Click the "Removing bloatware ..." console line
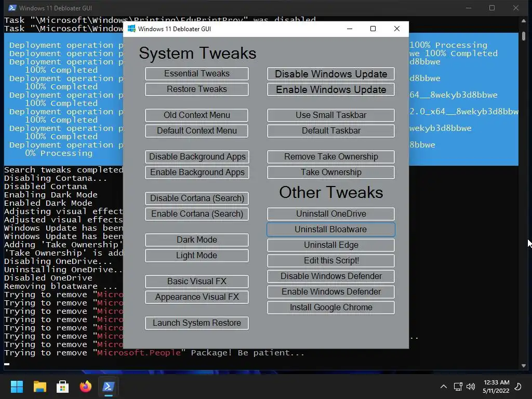 (x=61, y=286)
